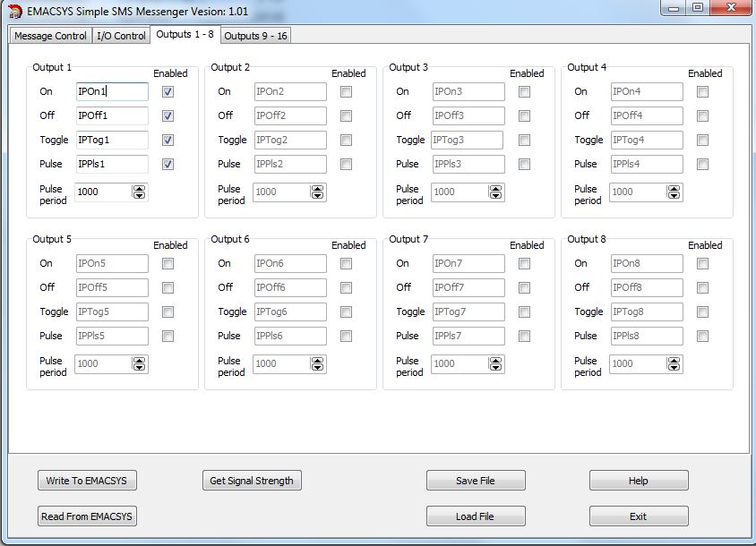
Task: Open the Help button
Action: (638, 481)
